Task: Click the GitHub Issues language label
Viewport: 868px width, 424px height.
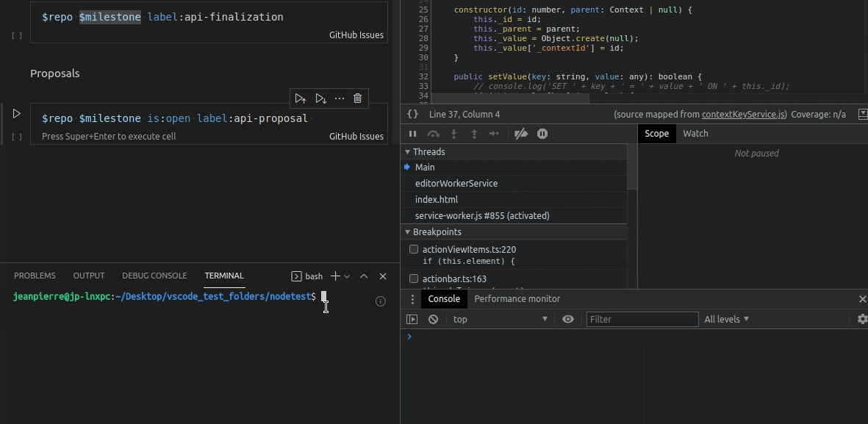Action: pos(356,136)
